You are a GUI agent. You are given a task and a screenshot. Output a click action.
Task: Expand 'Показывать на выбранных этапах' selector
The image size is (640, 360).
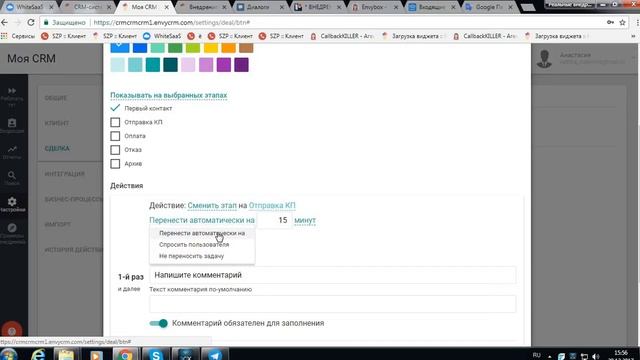169,95
